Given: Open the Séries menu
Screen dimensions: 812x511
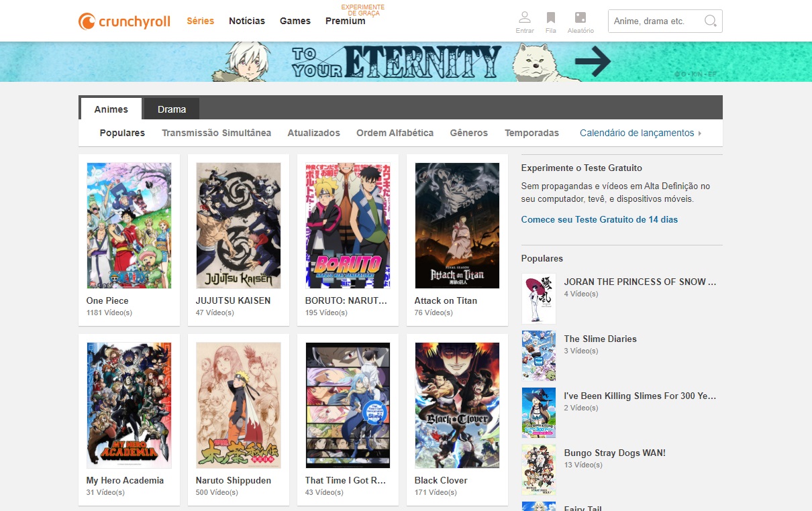Looking at the screenshot, I should click(x=201, y=21).
